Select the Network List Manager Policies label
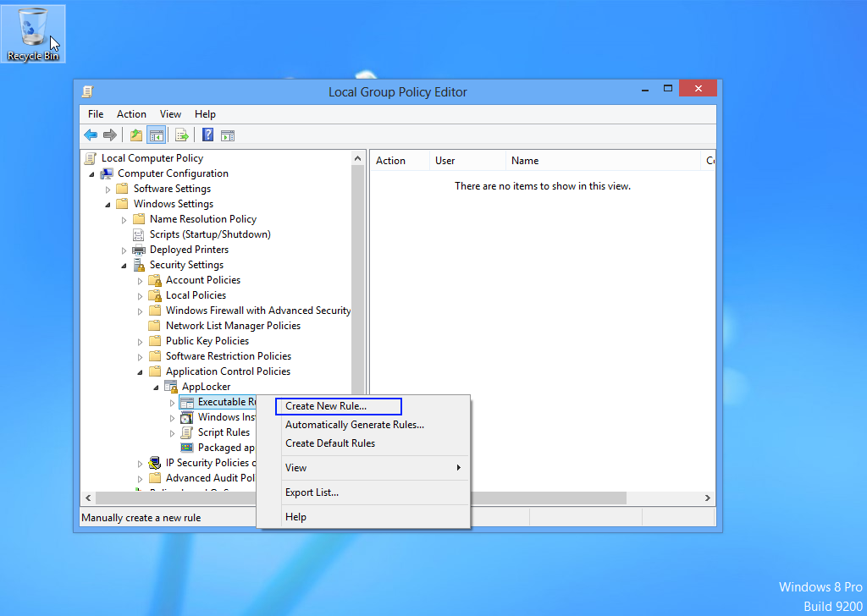Screen dimensions: 867x616 [x=233, y=326]
